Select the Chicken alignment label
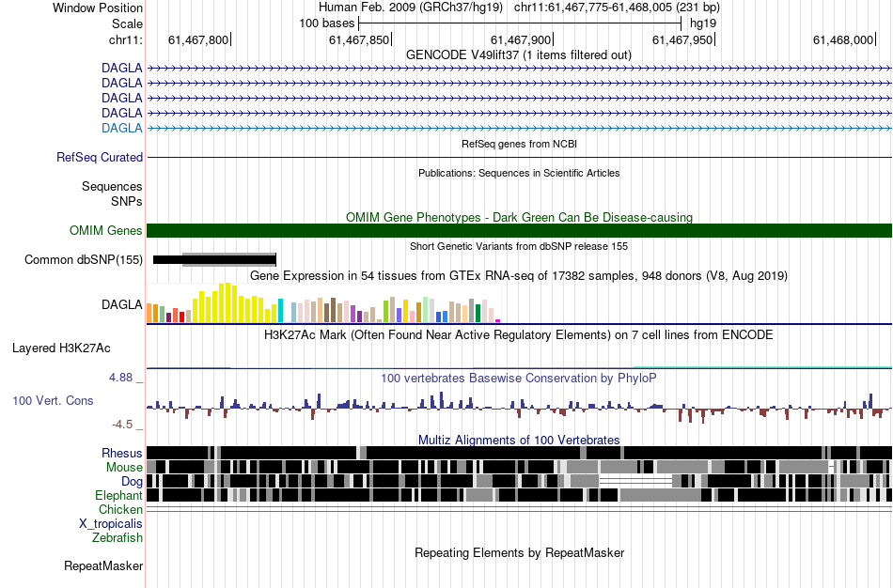The image size is (893, 588). click(x=120, y=509)
